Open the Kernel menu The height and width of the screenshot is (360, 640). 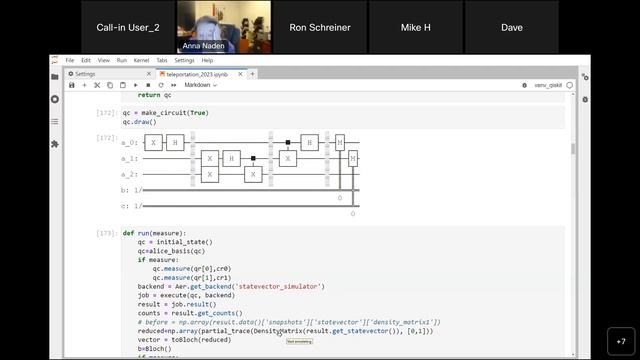click(x=141, y=60)
